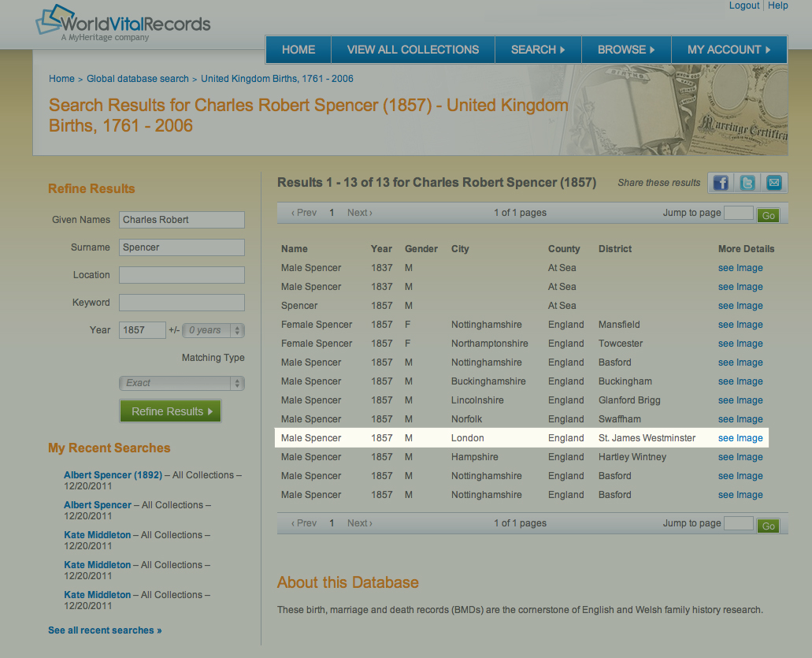812x658 pixels.
Task: Click the green Refine Results button
Action: point(170,411)
